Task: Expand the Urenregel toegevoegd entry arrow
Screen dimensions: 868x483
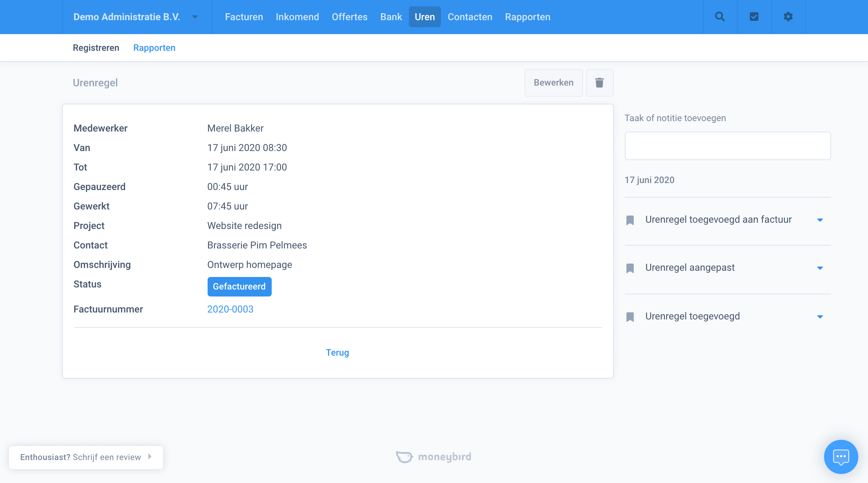Action: [x=820, y=317]
